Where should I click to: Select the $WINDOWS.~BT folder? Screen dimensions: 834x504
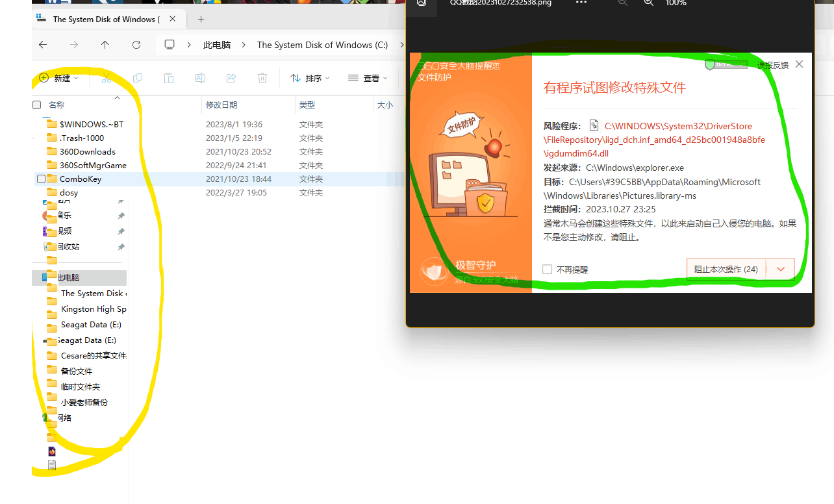[92, 124]
